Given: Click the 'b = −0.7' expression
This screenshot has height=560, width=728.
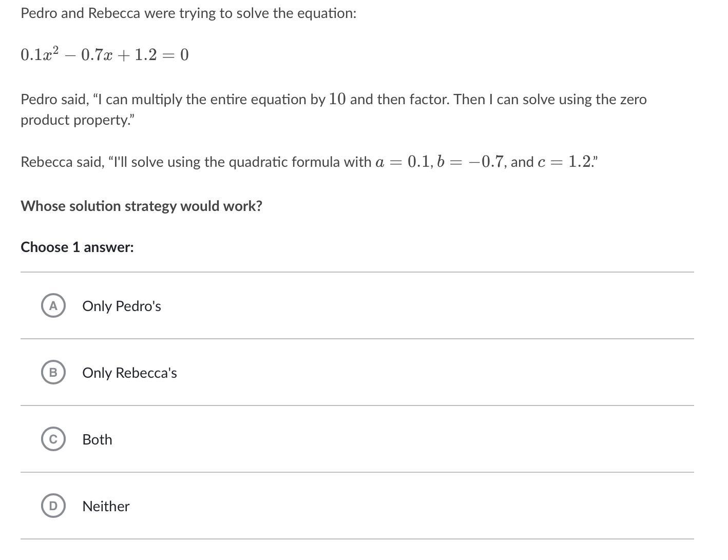Looking at the screenshot, I should coord(471,162).
